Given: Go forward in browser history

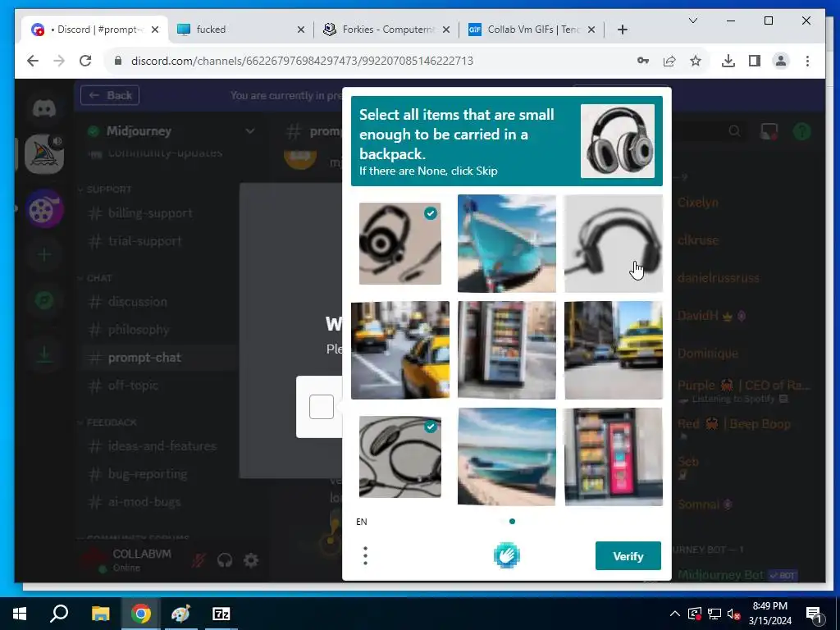Looking at the screenshot, I should [59, 61].
